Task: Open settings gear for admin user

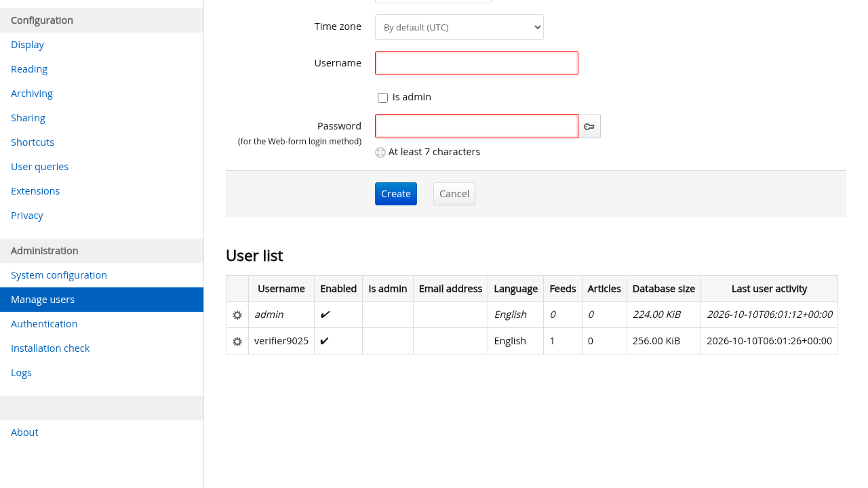Action: tap(237, 315)
